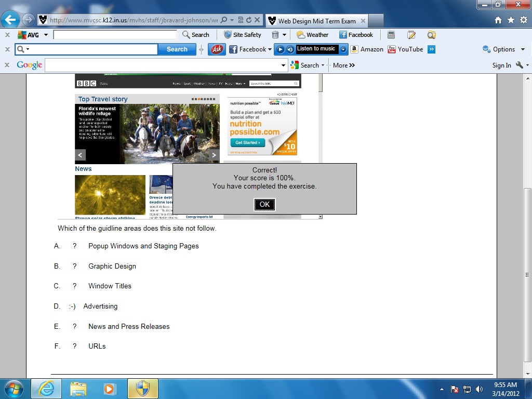Open the Favorites star icon
This screenshot has height=399, width=532.
511,20
